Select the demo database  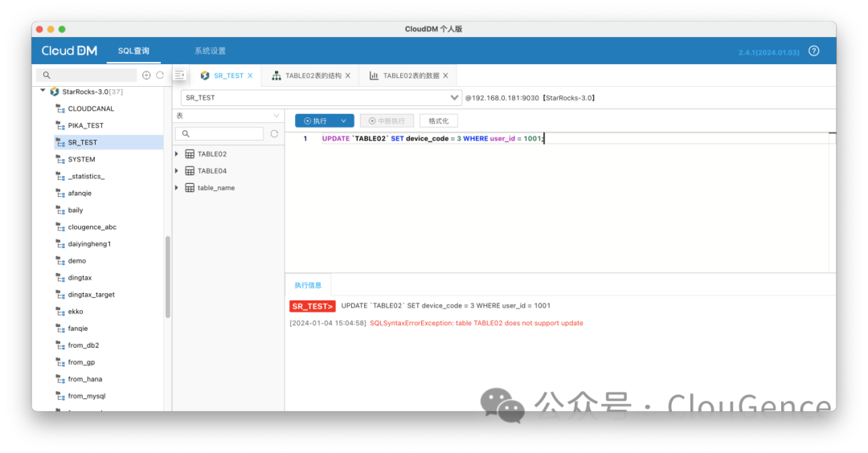(77, 261)
